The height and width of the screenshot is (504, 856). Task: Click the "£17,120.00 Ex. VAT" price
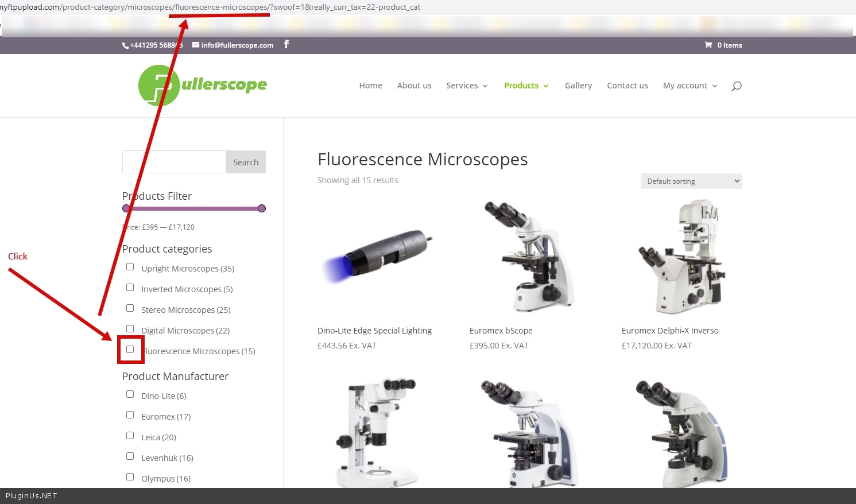point(657,346)
